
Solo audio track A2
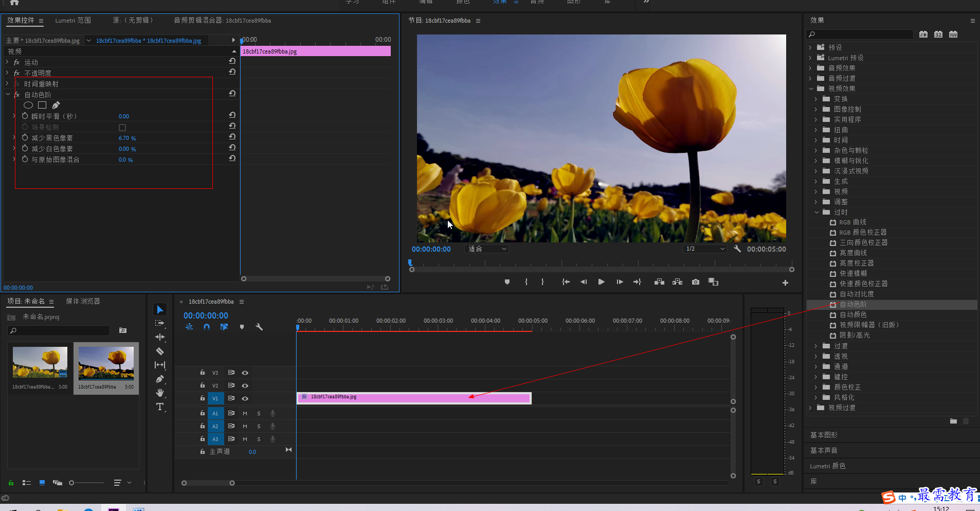pyautogui.click(x=259, y=426)
